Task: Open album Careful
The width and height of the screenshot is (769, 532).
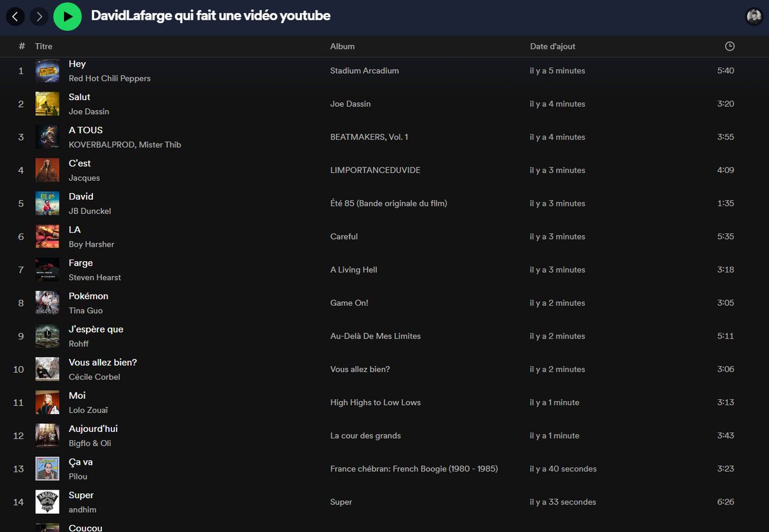Action: (344, 237)
